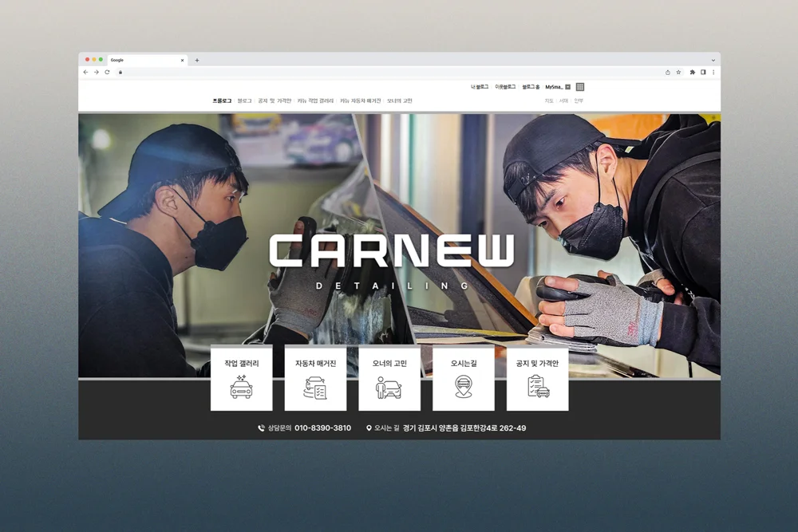The width and height of the screenshot is (798, 532).
Task: Click the phone number 010-8390-3810
Action: point(322,428)
